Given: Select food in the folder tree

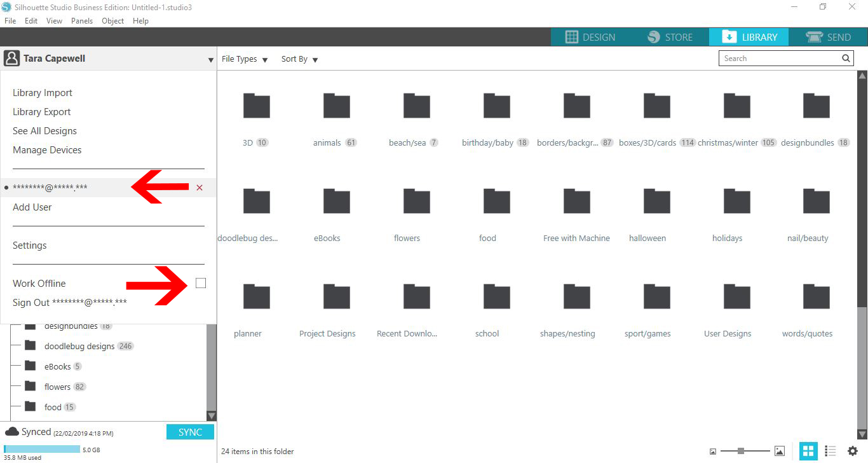Looking at the screenshot, I should point(53,407).
